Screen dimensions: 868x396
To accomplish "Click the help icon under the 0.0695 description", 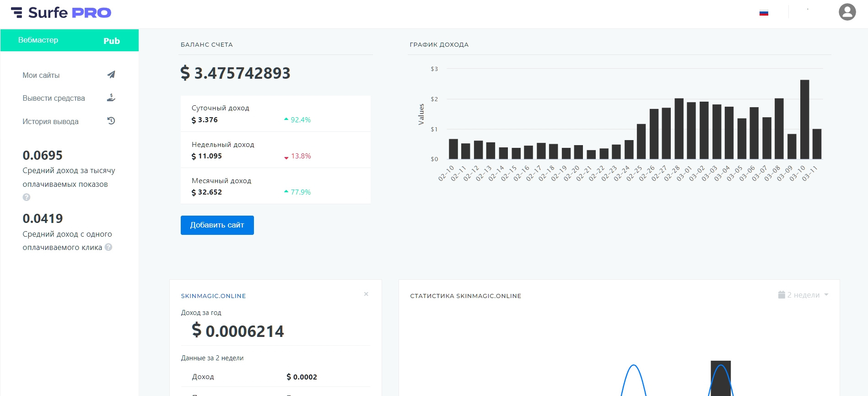I will [27, 197].
